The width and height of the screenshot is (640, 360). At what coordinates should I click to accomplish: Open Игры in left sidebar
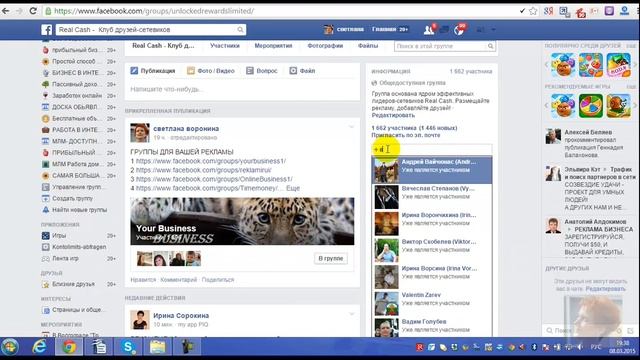pos(59,236)
